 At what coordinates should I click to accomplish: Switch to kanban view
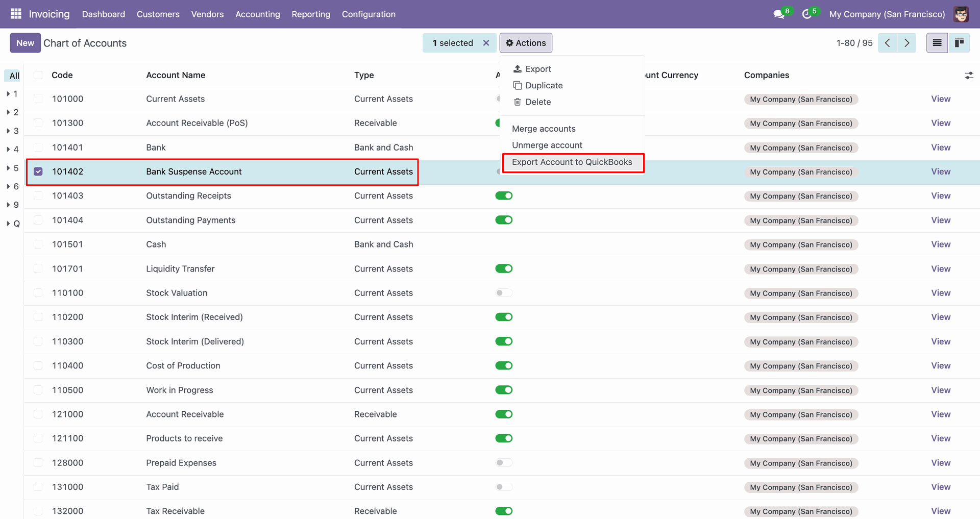tap(959, 43)
